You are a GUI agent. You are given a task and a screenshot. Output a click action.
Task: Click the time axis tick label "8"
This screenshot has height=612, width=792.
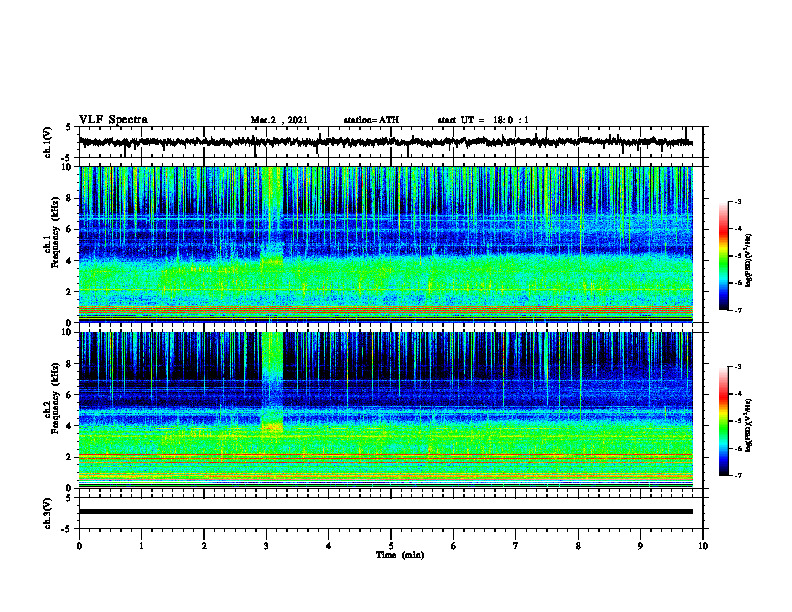[x=578, y=546]
